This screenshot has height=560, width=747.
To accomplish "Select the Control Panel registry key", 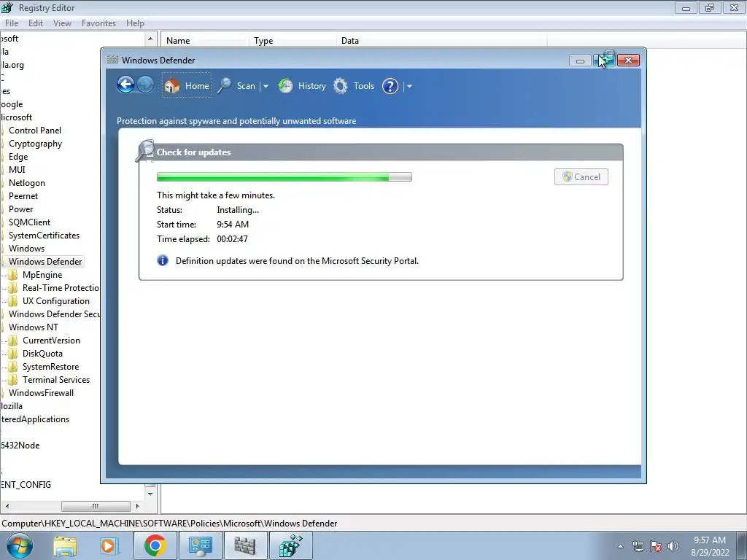I will 35,130.
